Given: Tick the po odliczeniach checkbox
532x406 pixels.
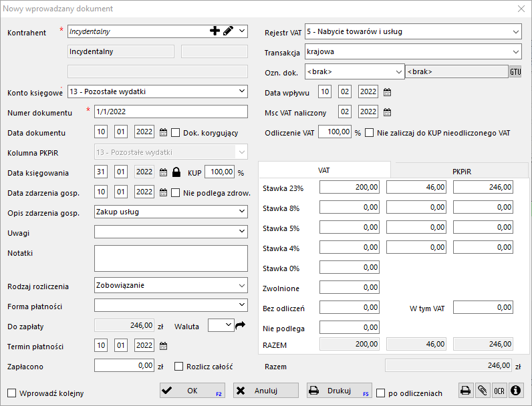Looking at the screenshot, I should coord(381,393).
